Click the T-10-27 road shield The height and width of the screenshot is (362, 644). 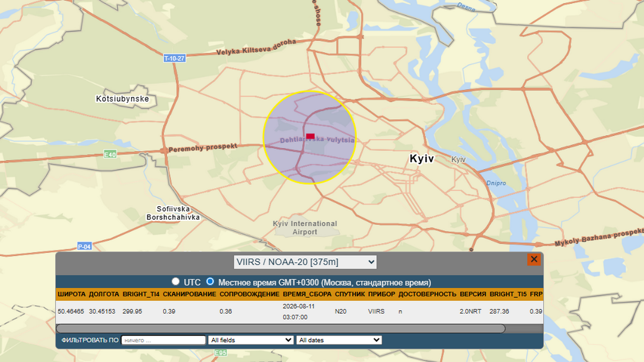point(175,58)
